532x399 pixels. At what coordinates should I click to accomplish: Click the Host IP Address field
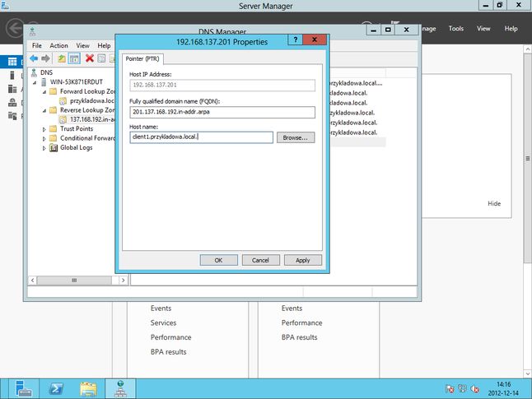pyautogui.click(x=222, y=85)
